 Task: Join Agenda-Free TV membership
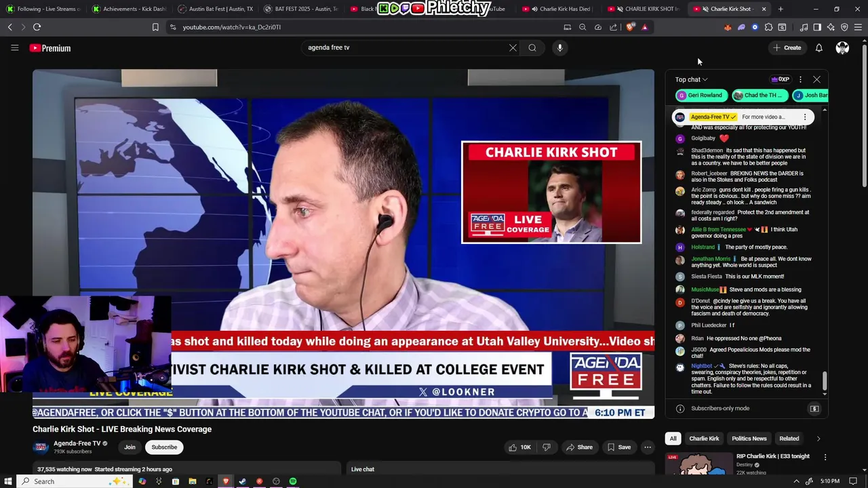click(x=130, y=447)
